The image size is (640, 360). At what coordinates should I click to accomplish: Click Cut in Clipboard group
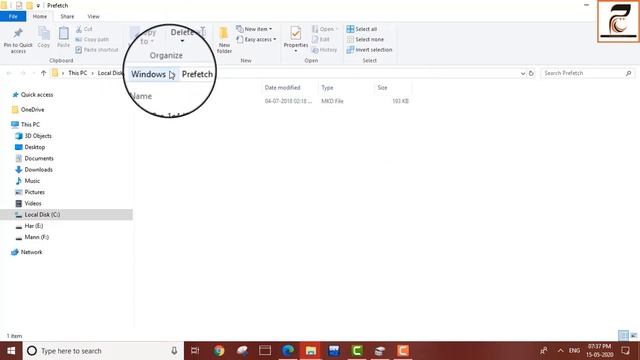point(84,29)
